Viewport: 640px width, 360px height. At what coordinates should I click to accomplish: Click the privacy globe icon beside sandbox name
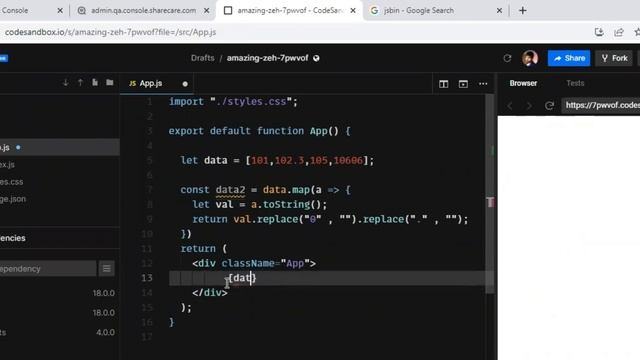tap(316, 58)
